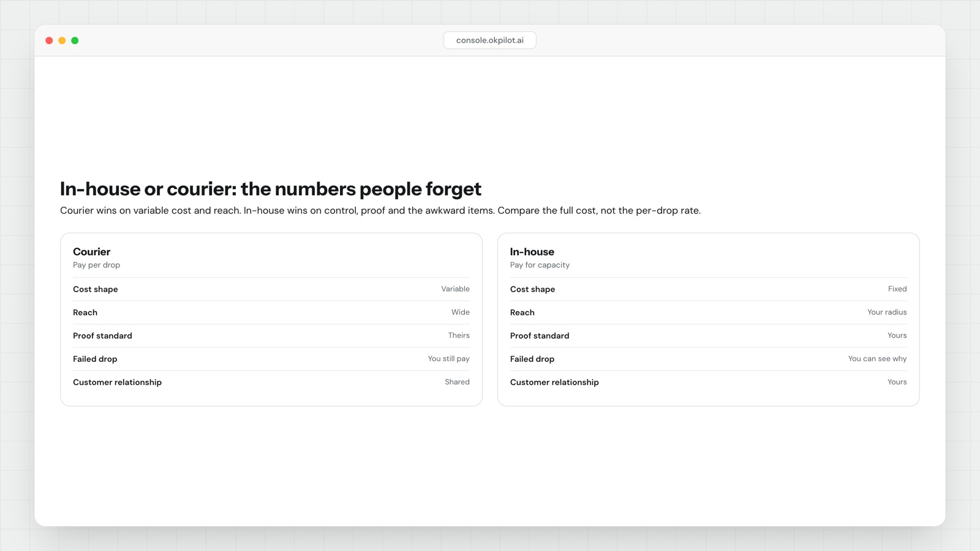
Task: Click the subtitle starting 'Courier wins on variable cost'
Action: click(380, 211)
